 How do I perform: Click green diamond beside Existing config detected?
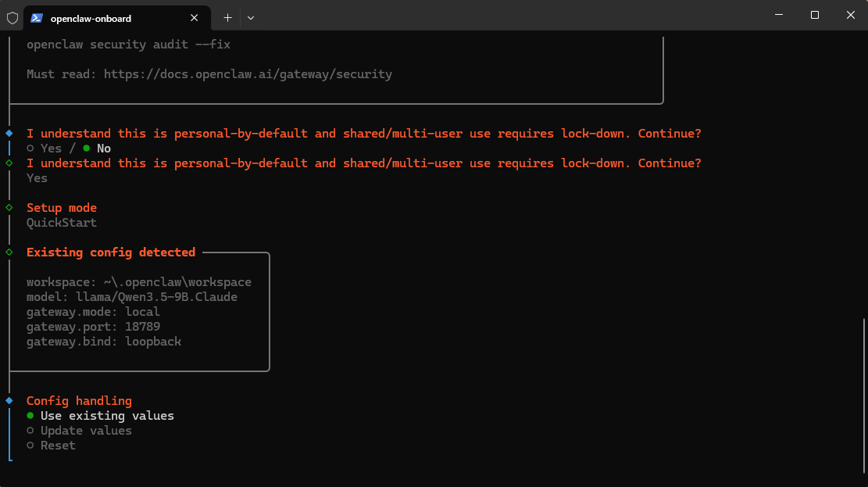[x=9, y=252]
